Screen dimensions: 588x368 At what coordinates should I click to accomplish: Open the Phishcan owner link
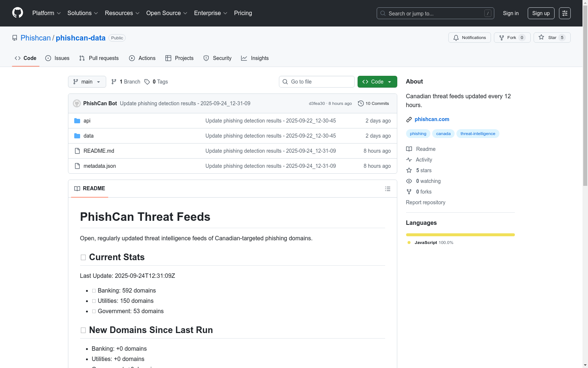tap(36, 38)
